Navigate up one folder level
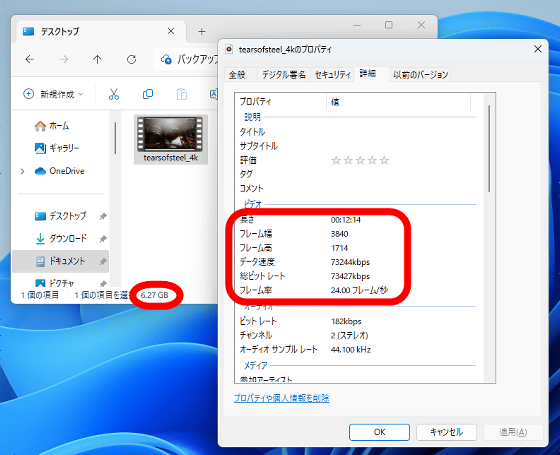This screenshot has width=560, height=455. (97, 59)
